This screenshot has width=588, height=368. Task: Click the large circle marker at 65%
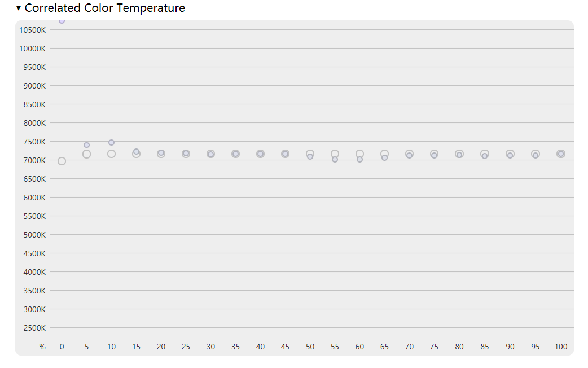[x=384, y=154]
